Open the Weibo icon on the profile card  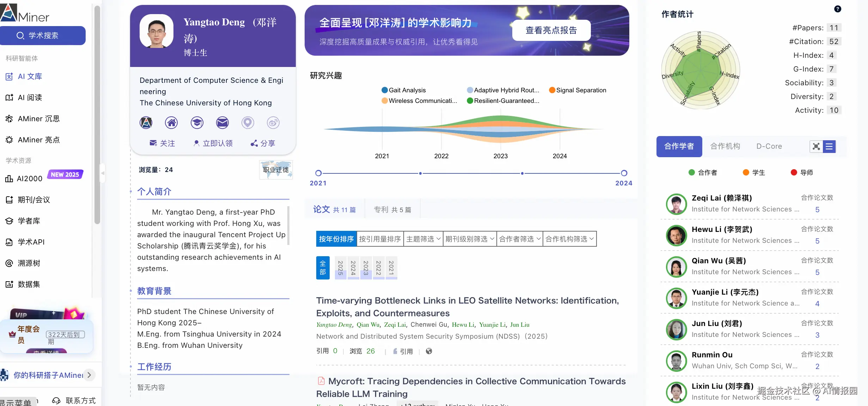[x=273, y=123]
